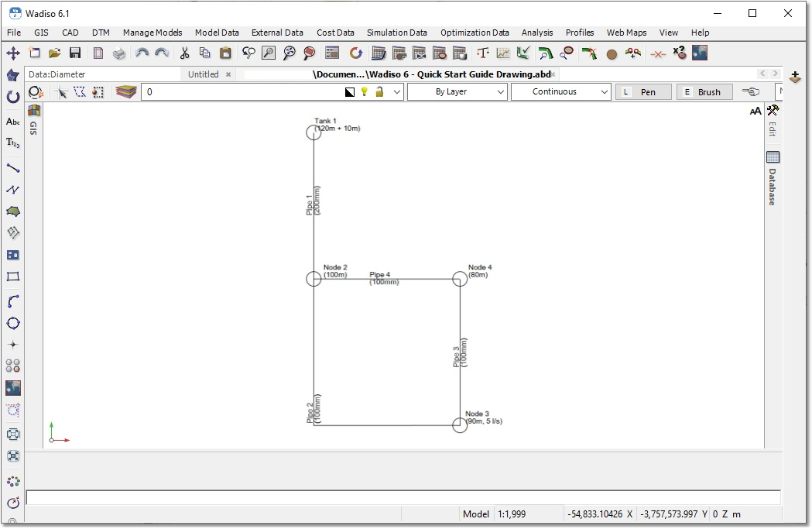Select the T123 numbered text tool
Image resolution: width=812 pixels, height=529 pixels.
pyautogui.click(x=13, y=143)
